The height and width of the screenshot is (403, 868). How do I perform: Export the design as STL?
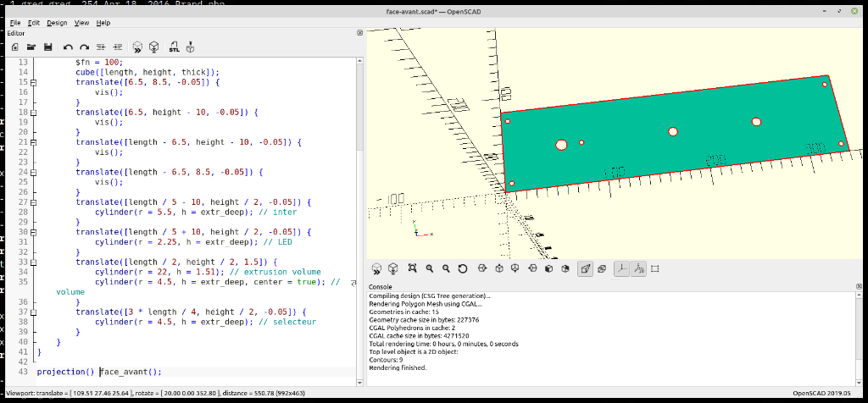174,47
